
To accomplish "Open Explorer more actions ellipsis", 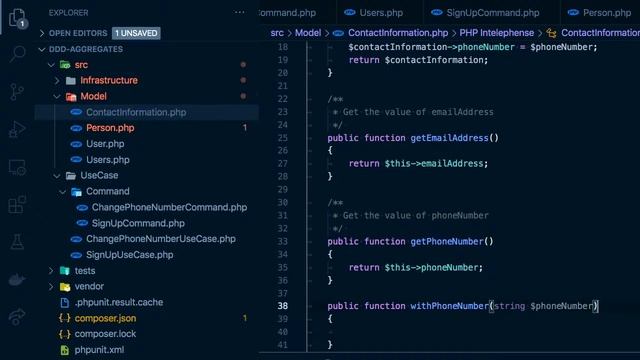I will [240, 12].
